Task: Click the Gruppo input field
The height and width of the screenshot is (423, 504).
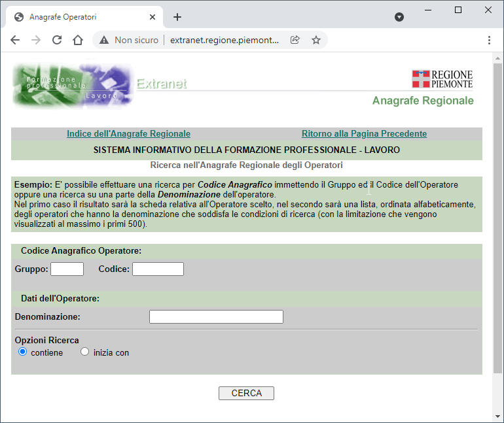Action: (x=67, y=269)
